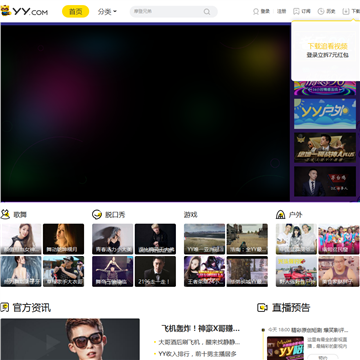Click the 历史 history clock icon

[321, 11]
